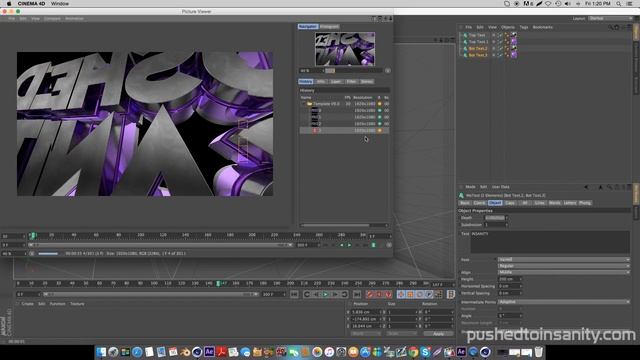
Task: Toggle position keyframe recording icon
Action: (401, 294)
